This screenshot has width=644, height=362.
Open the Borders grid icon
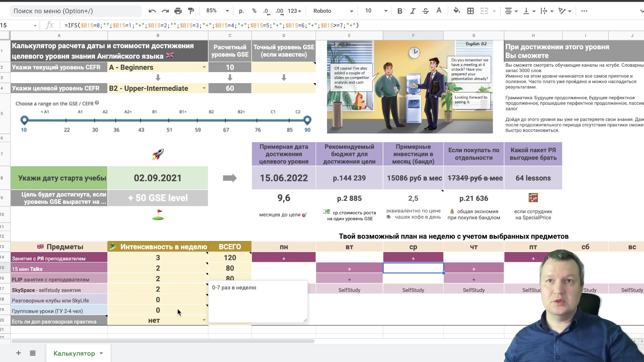pyautogui.click(x=470, y=11)
